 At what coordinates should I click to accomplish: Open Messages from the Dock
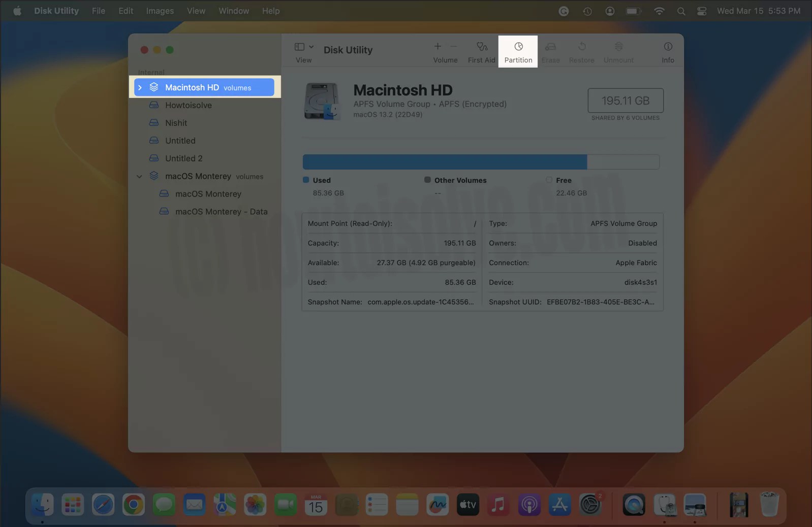coord(164,505)
